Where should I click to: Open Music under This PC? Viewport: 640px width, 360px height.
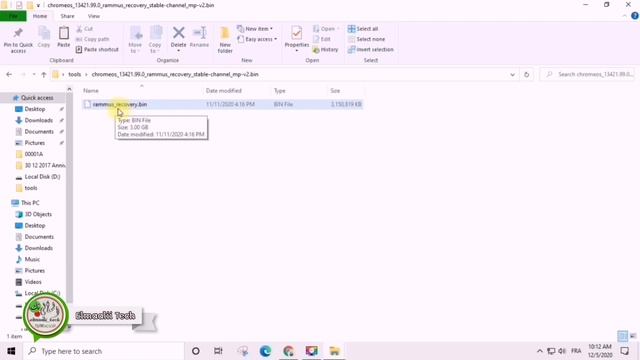click(x=32, y=259)
